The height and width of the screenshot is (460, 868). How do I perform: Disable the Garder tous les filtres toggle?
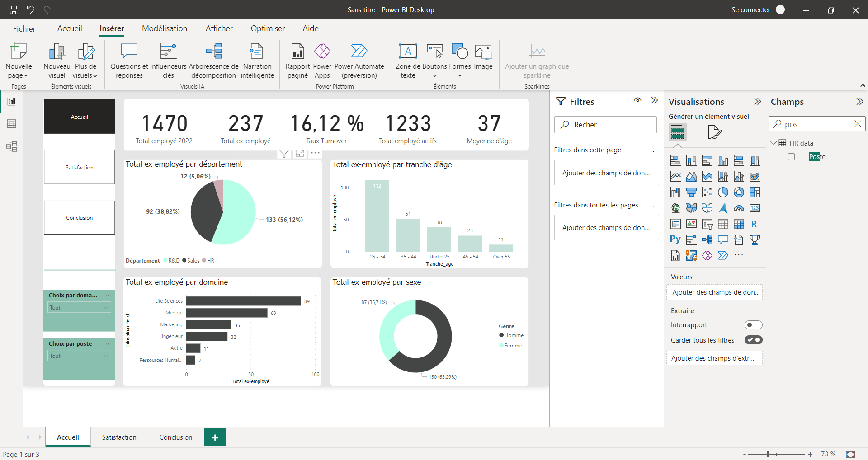754,340
